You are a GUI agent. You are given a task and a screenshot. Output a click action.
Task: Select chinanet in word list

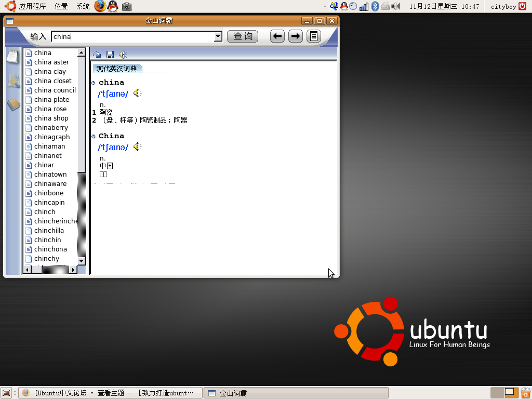[x=48, y=155]
